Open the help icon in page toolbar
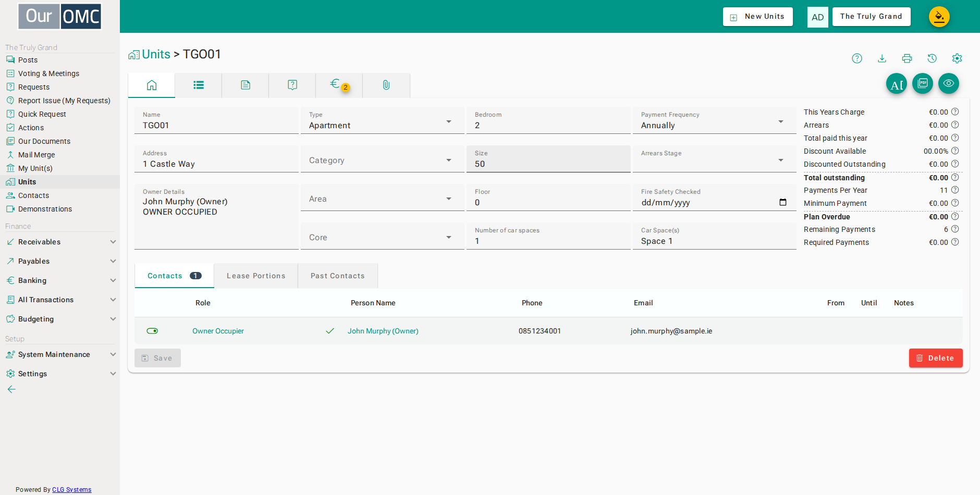The height and width of the screenshot is (495, 980). point(857,58)
